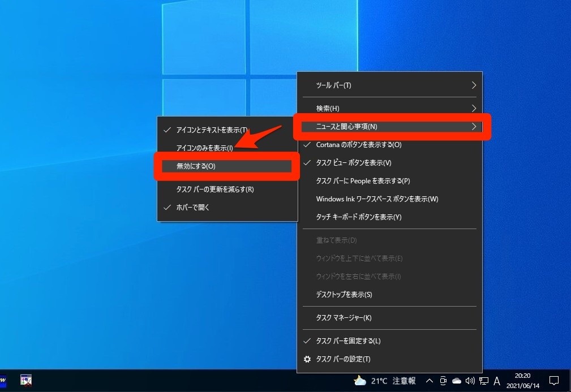Open Task Manager from context menu
Screen dimensions: 571x392
[x=344, y=318]
